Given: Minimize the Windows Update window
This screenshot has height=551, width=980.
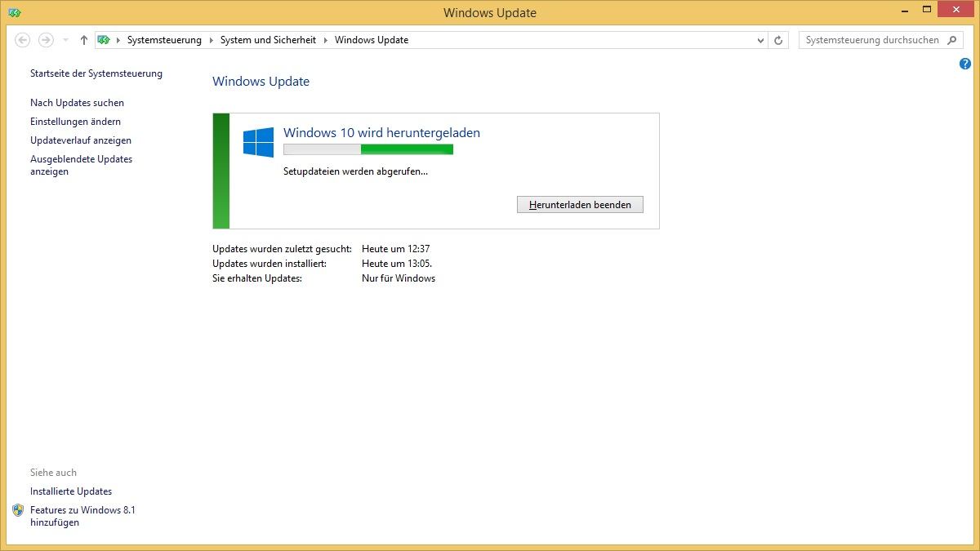Looking at the screenshot, I should pos(905,11).
